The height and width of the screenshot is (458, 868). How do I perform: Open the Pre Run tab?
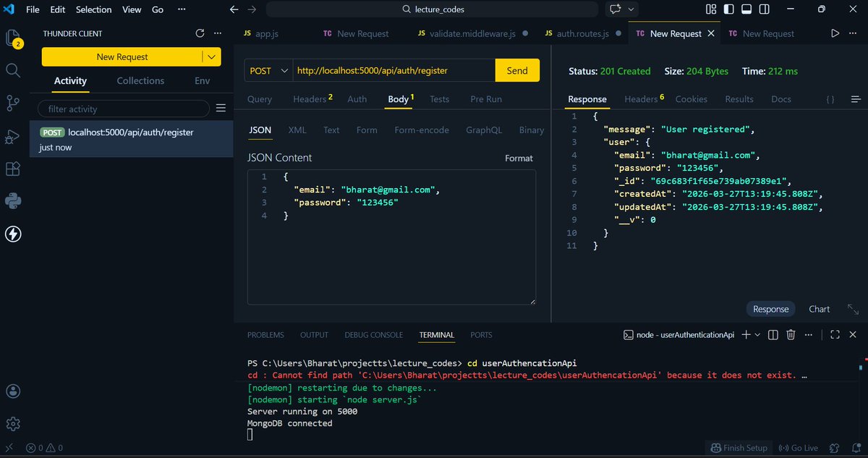coord(486,99)
